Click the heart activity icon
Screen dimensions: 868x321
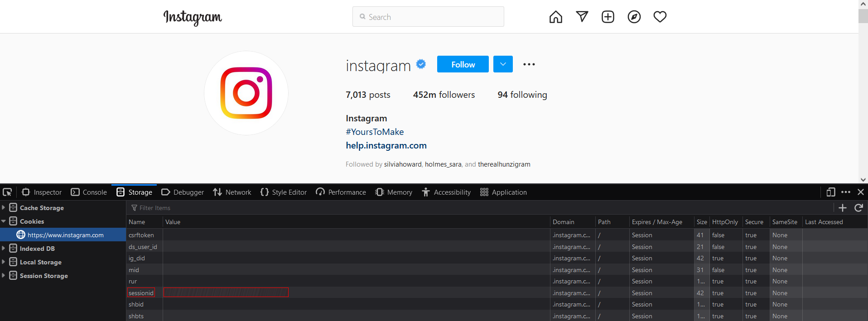660,17
